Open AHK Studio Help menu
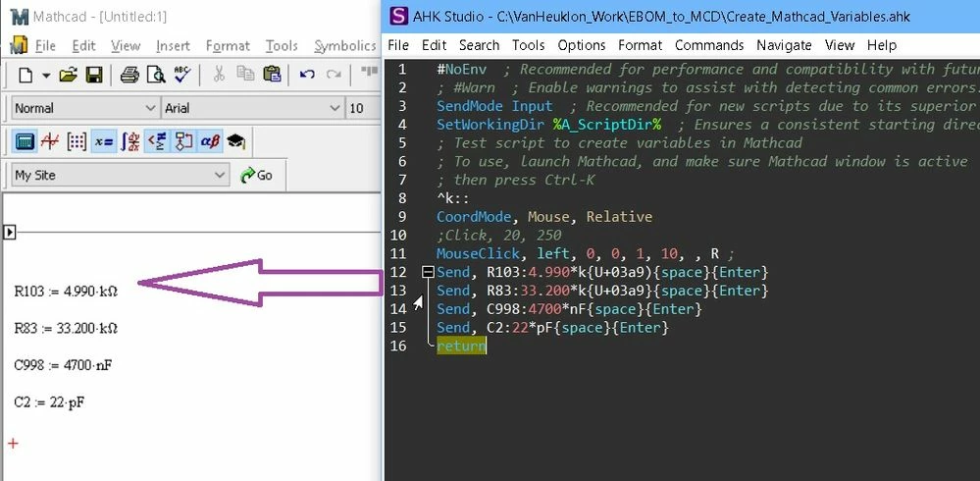The image size is (980, 481). click(x=882, y=45)
